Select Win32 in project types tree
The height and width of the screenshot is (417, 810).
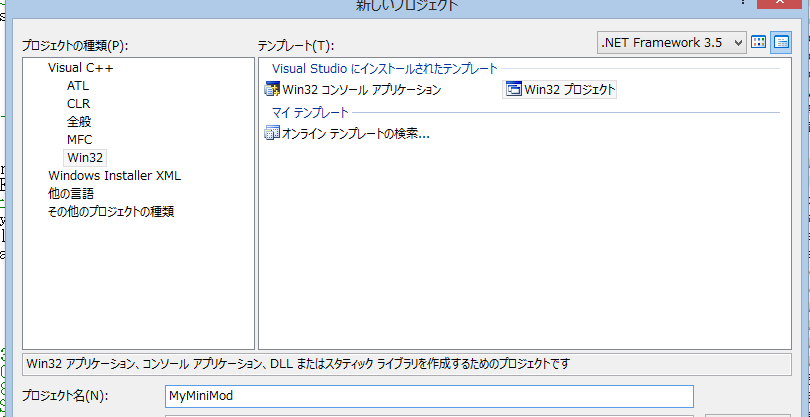(85, 158)
